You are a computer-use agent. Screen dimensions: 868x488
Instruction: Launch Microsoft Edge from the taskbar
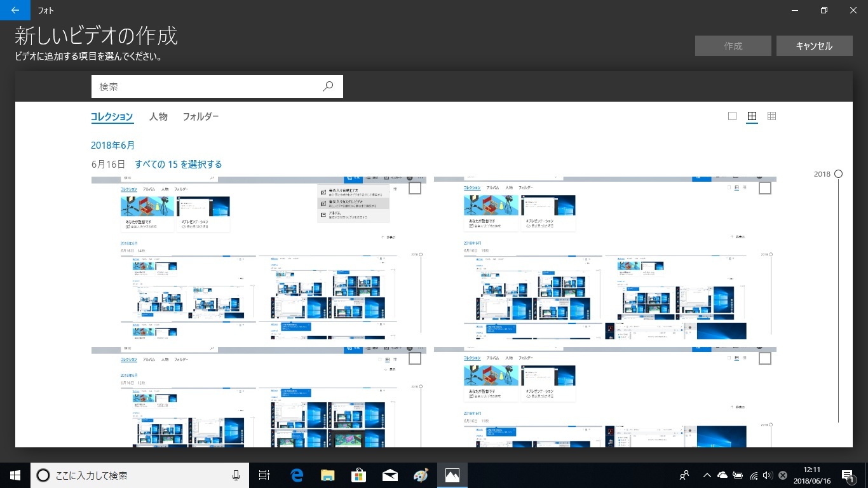click(296, 475)
